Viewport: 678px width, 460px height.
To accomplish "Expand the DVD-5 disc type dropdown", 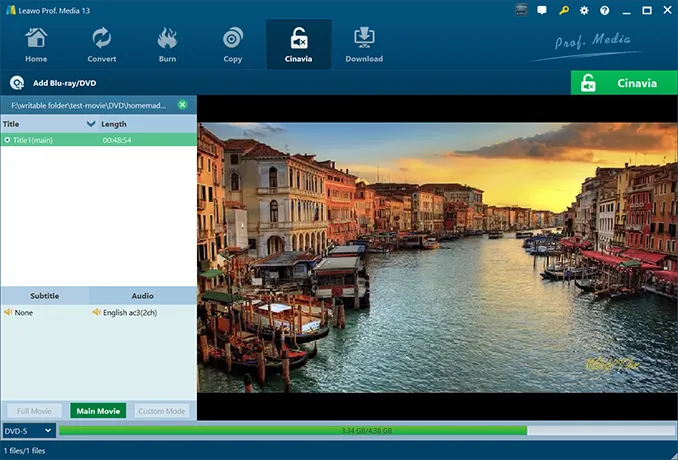I will [28, 431].
